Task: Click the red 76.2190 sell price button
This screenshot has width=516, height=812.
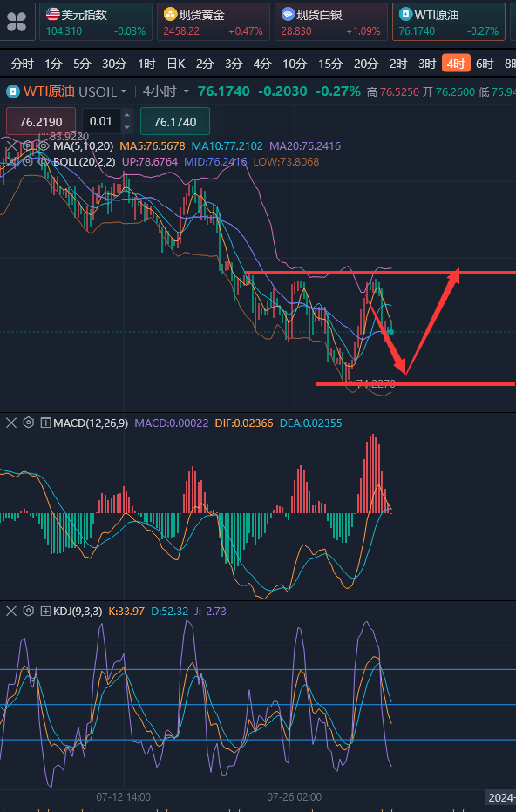Action: tap(41, 122)
